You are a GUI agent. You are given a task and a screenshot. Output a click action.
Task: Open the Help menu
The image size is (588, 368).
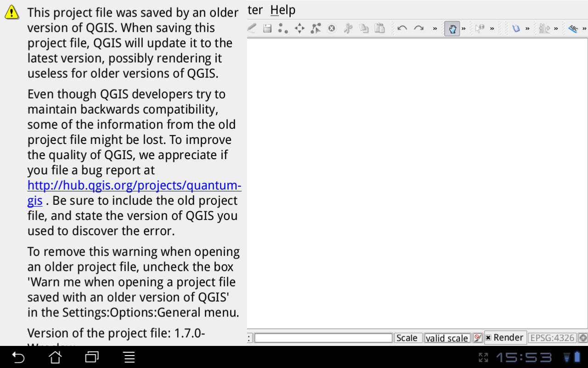click(283, 10)
